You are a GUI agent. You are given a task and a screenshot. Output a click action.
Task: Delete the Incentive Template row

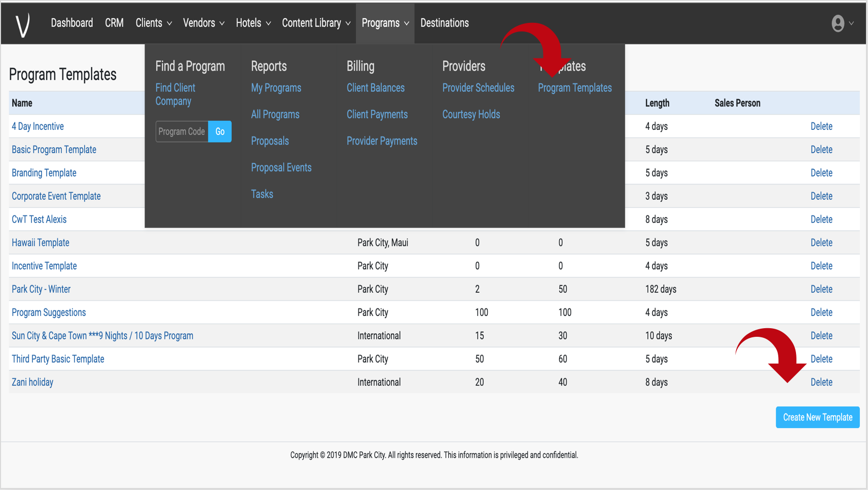coord(821,266)
